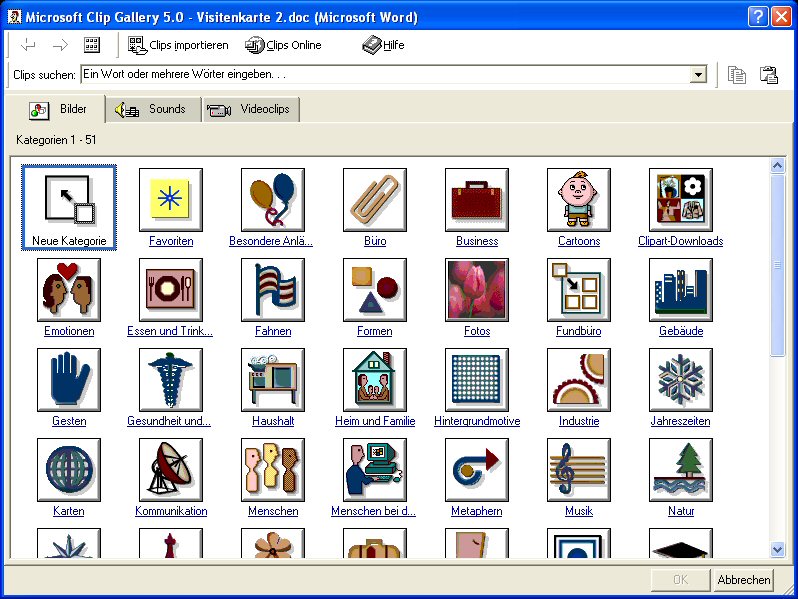The width and height of the screenshot is (798, 599).
Task: Open the Fotos tulip thumbnail
Action: pyautogui.click(x=477, y=290)
